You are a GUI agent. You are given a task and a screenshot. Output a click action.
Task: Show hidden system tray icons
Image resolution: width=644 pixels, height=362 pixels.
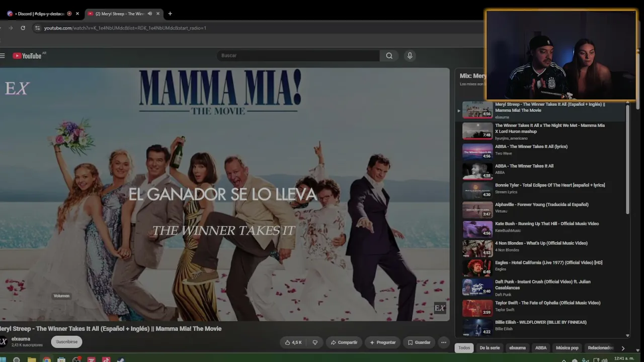563,360
